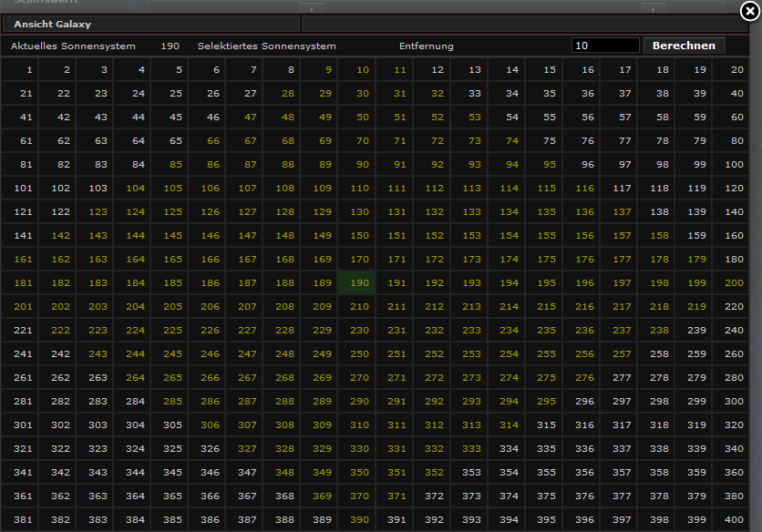The image size is (762, 532).
Task: Click solar system 296 in the grid
Action: (x=582, y=401)
